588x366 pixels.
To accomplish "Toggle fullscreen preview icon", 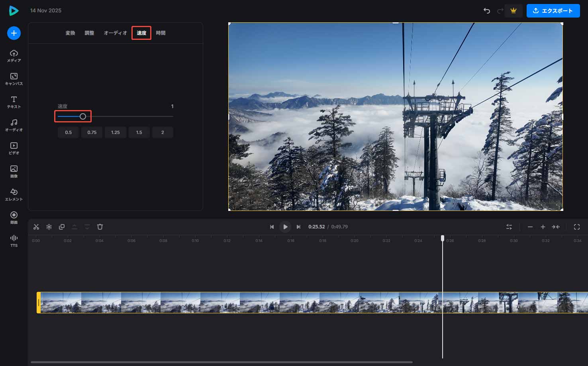I will point(576,227).
